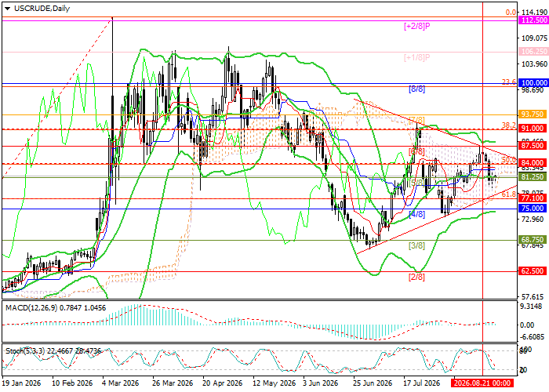Click the 103.960 price axis value
Screen dimensions: 549x392
coord(533,64)
